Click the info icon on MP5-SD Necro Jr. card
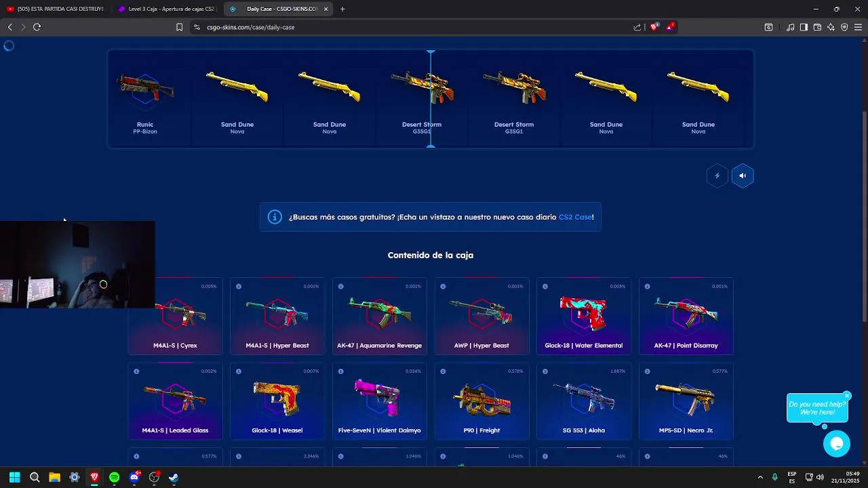Image resolution: width=868 pixels, height=488 pixels. (x=648, y=371)
